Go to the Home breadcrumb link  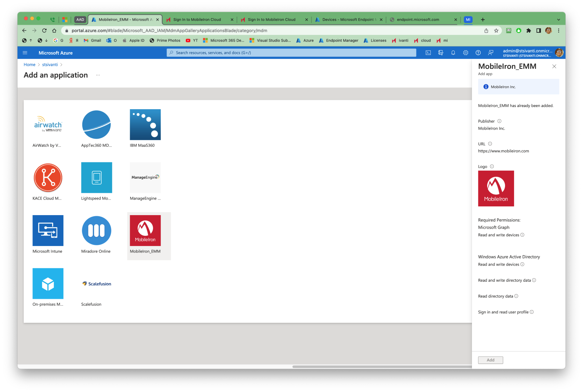pyautogui.click(x=30, y=64)
